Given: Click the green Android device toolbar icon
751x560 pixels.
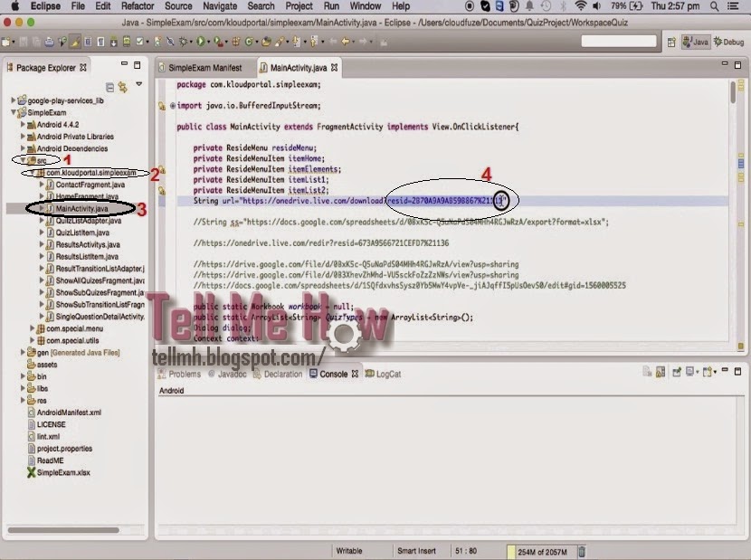Looking at the screenshot, I should click(127, 43).
